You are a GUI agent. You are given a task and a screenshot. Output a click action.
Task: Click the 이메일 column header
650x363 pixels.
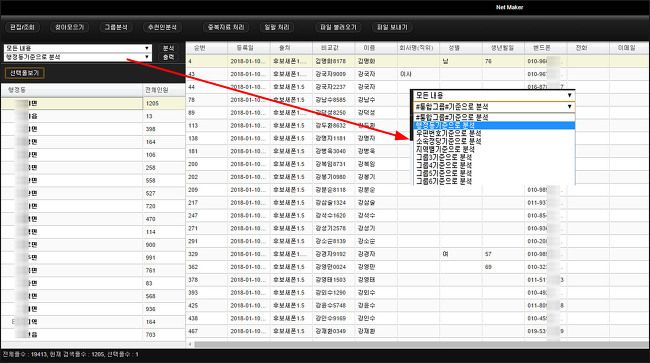(629, 48)
